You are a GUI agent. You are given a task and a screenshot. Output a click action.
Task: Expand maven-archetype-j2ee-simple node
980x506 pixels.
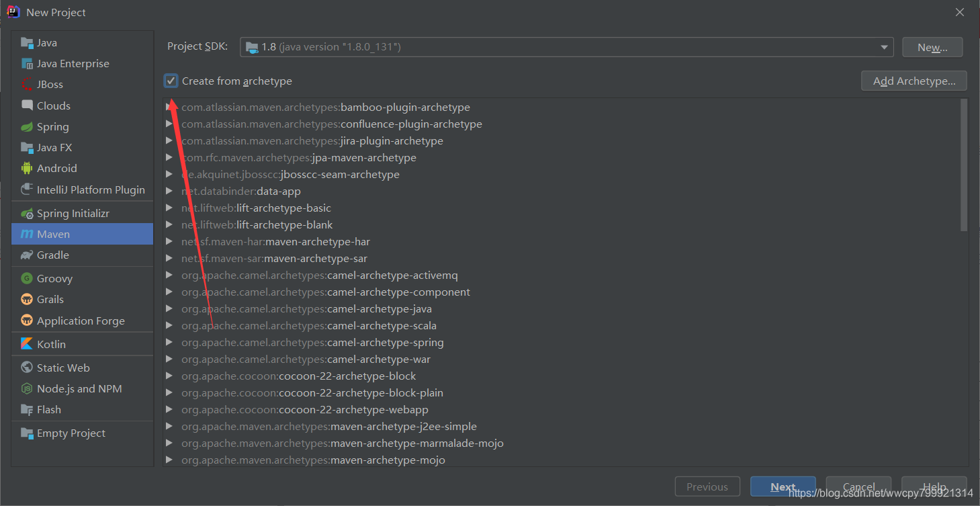169,427
